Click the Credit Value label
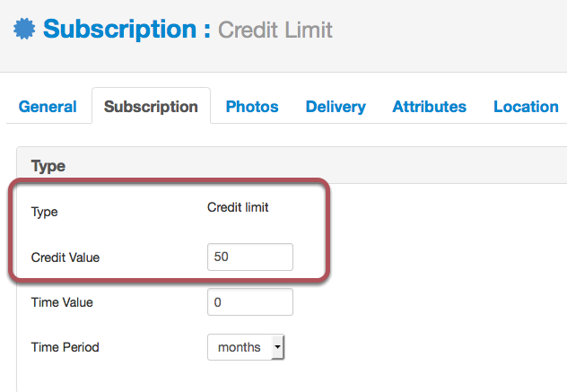The width and height of the screenshot is (567, 392). (65, 257)
